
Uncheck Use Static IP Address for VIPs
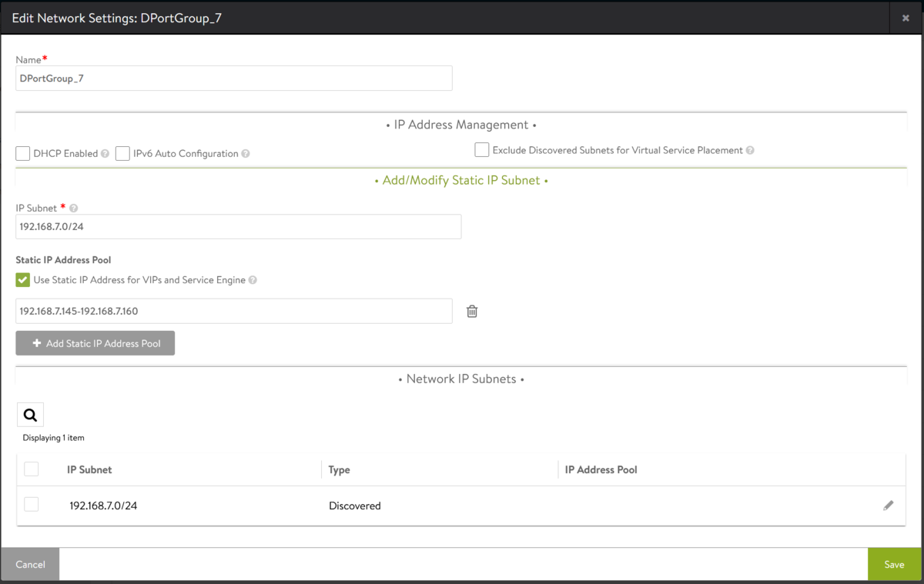click(23, 280)
